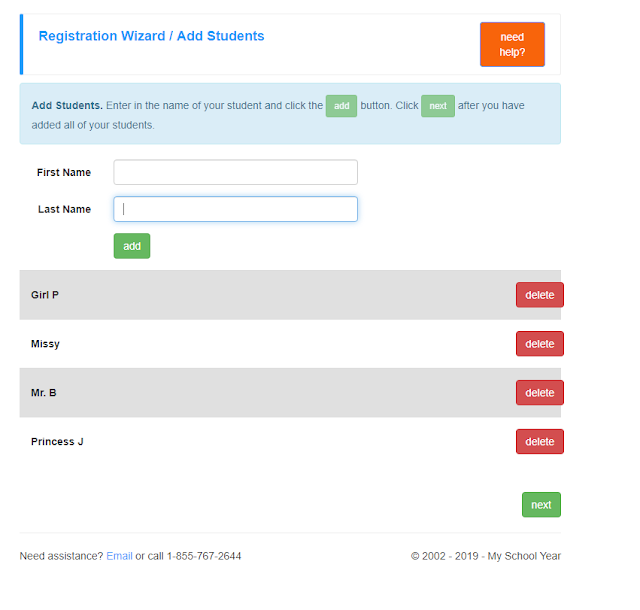Select the Last Name text field
Viewport: 640px width, 610px height.
tap(236, 209)
